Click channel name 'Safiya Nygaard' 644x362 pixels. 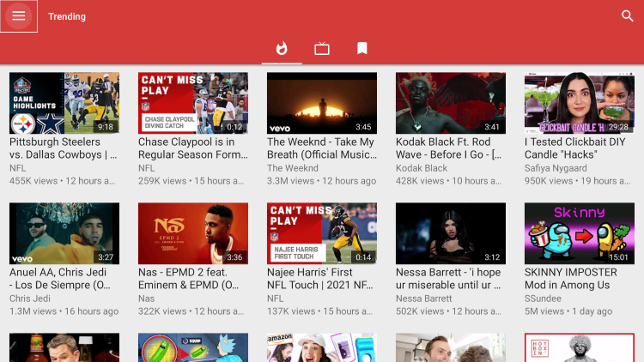[556, 168]
